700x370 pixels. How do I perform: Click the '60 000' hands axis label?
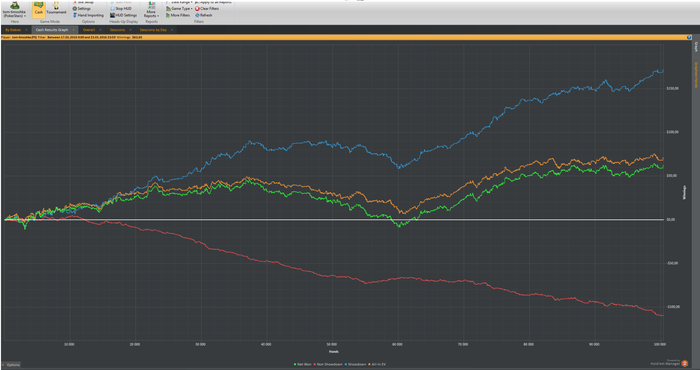[398, 345]
